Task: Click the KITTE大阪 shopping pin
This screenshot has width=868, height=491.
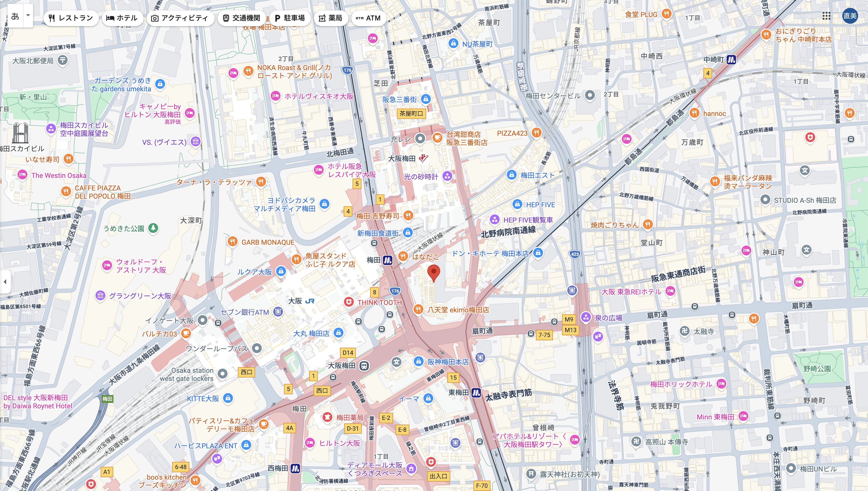Action: tap(228, 398)
